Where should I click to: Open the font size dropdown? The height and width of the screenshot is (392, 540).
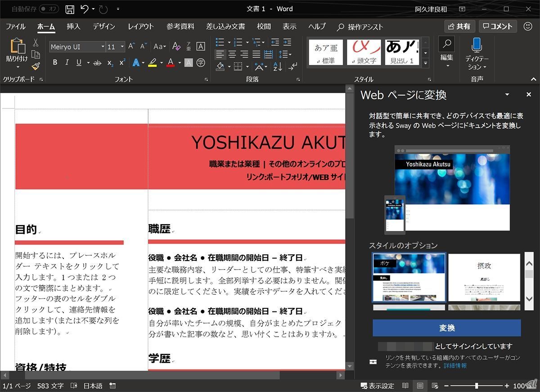(x=122, y=47)
